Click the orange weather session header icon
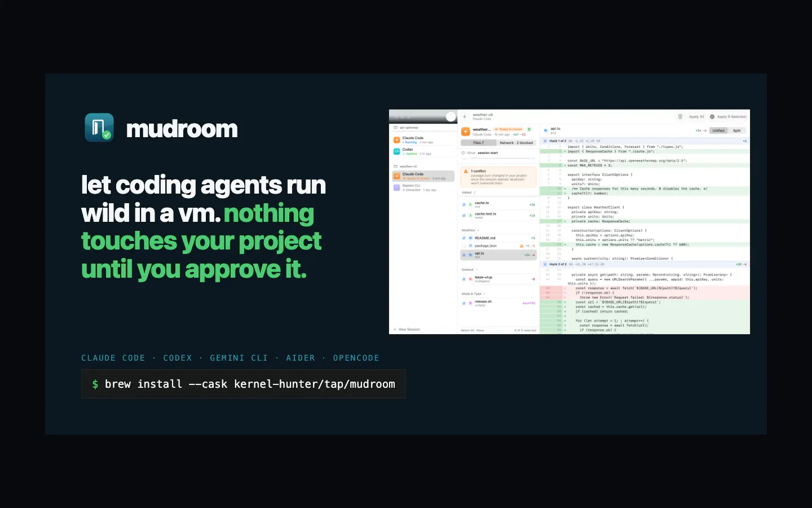Screen dimensions: 812x508 [466, 132]
